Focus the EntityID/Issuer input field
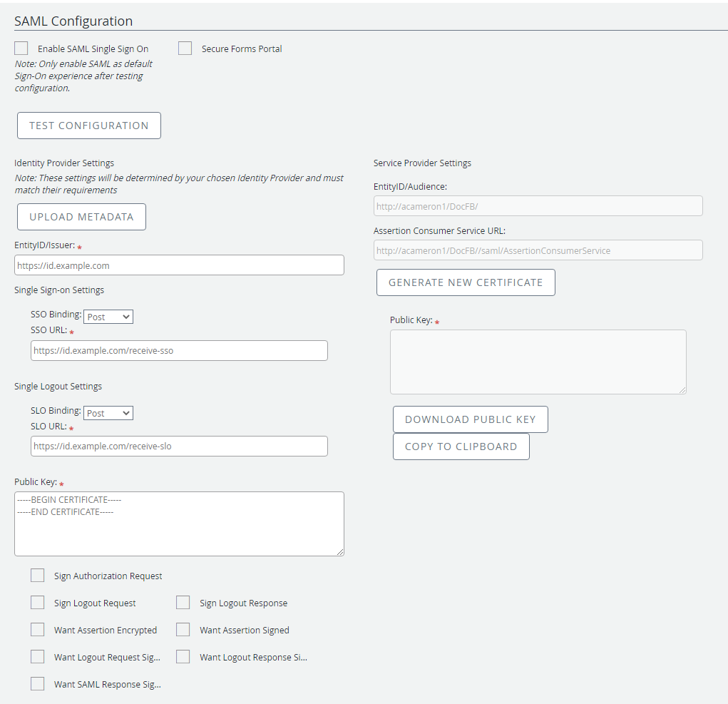Viewport: 728px width, 704px height. [179, 265]
